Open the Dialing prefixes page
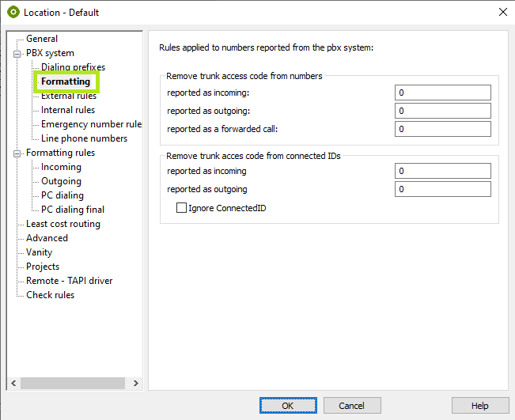 pyautogui.click(x=73, y=67)
